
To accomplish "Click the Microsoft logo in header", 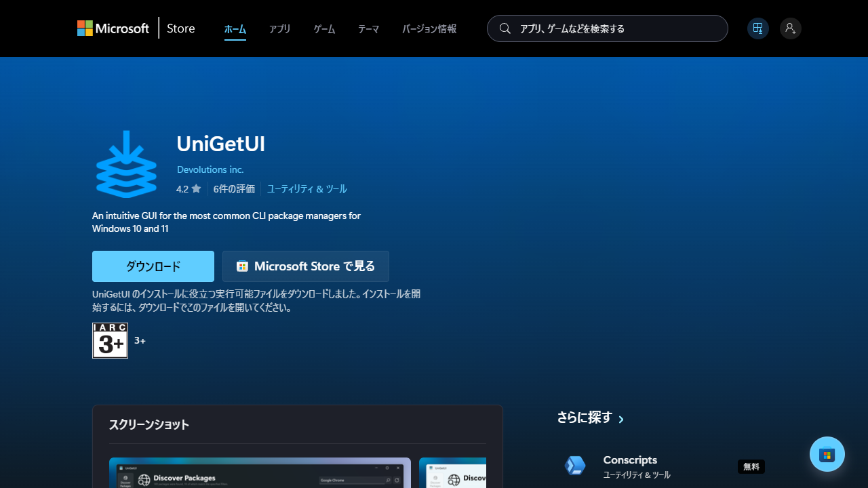I will point(113,28).
